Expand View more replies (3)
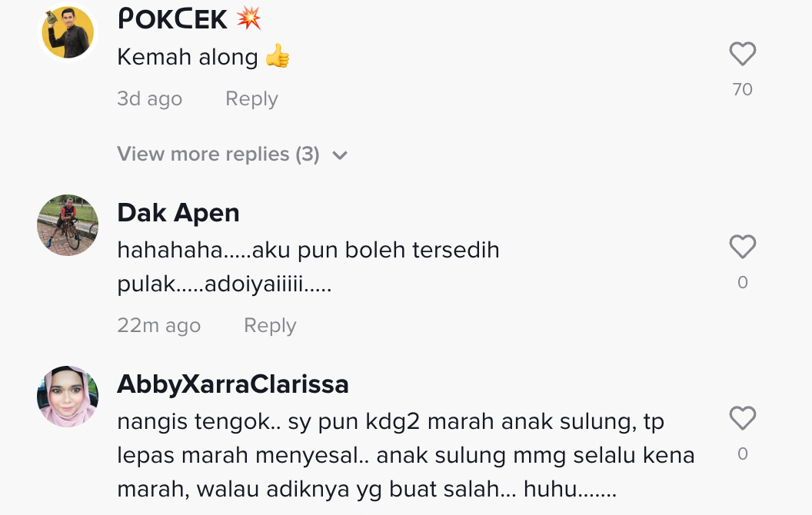812x515 pixels. [x=232, y=154]
